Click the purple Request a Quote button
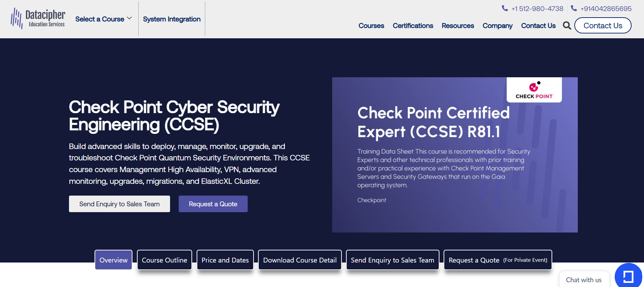Screen dimensions: 644x287 click(x=213, y=204)
